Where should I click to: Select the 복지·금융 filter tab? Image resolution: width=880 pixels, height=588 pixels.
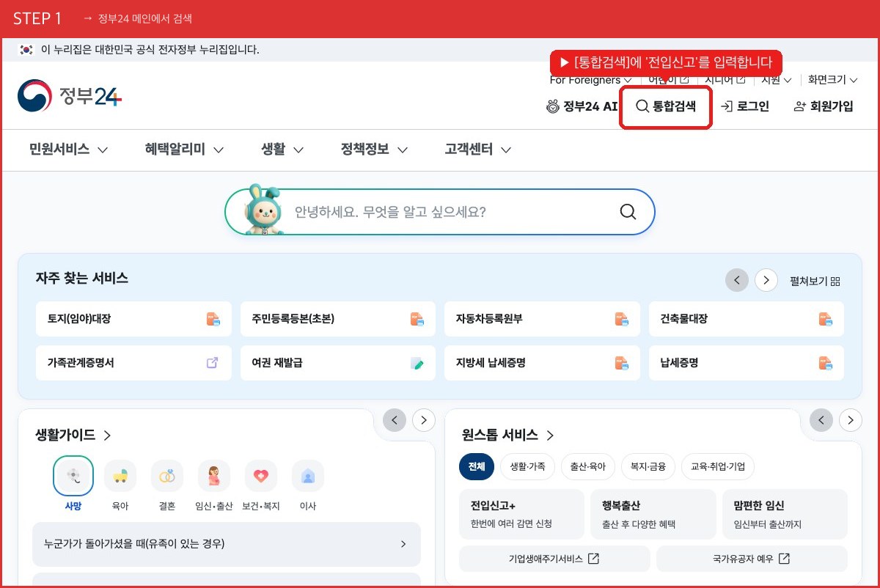point(648,466)
